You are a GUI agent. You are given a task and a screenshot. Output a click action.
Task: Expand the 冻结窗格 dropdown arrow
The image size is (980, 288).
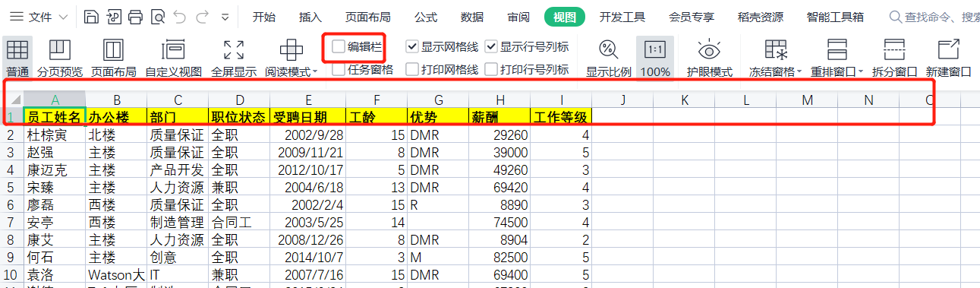[799, 72]
